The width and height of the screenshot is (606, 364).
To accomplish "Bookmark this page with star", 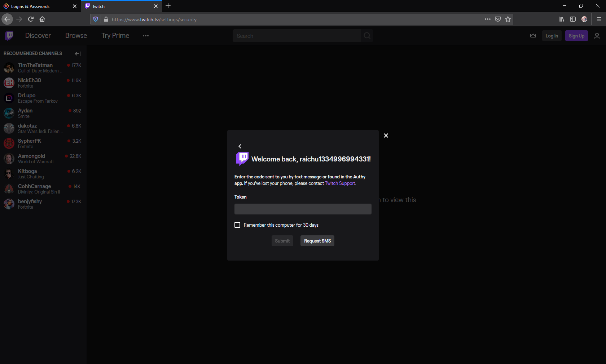I will pos(508,19).
